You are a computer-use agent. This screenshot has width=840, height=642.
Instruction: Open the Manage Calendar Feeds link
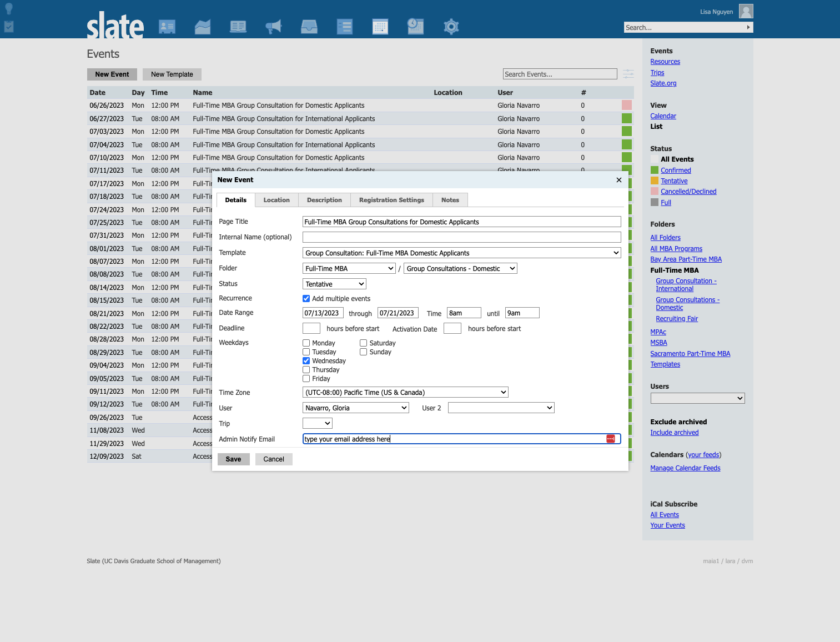click(685, 468)
